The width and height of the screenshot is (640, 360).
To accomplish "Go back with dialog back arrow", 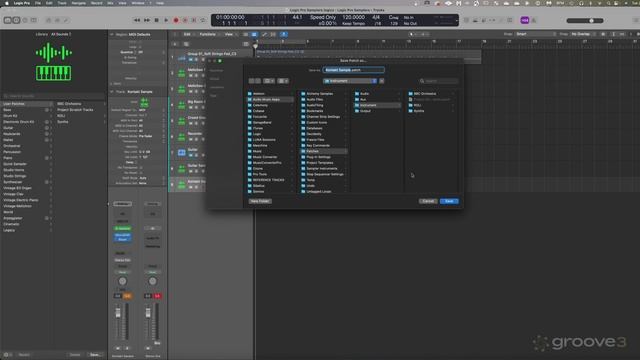I will [x=251, y=81].
